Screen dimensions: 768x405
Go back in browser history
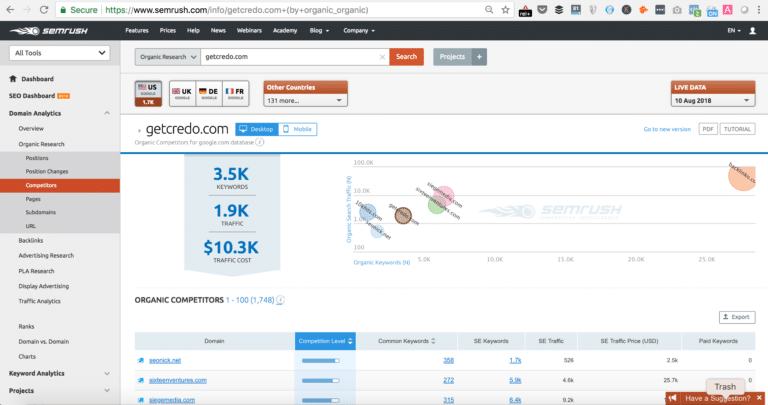(x=10, y=9)
